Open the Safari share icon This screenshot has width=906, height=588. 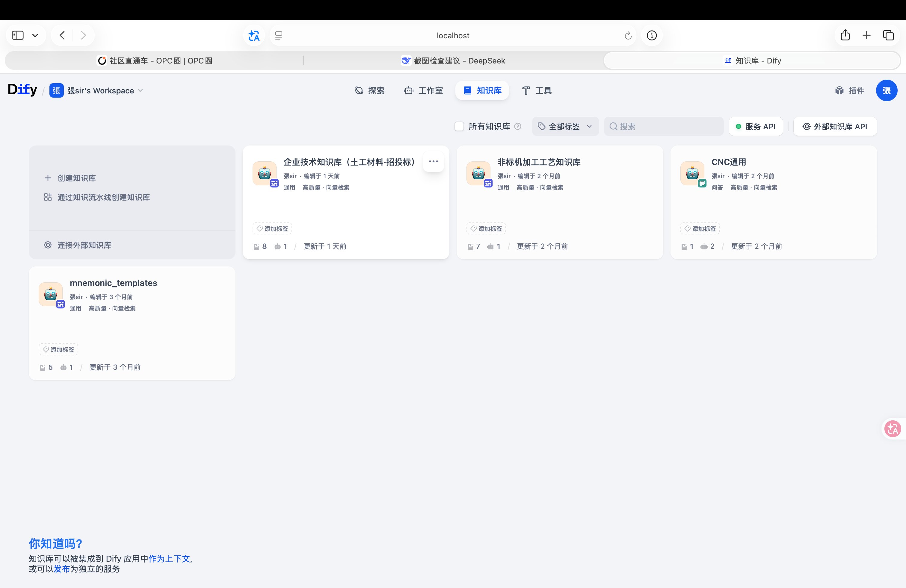845,35
